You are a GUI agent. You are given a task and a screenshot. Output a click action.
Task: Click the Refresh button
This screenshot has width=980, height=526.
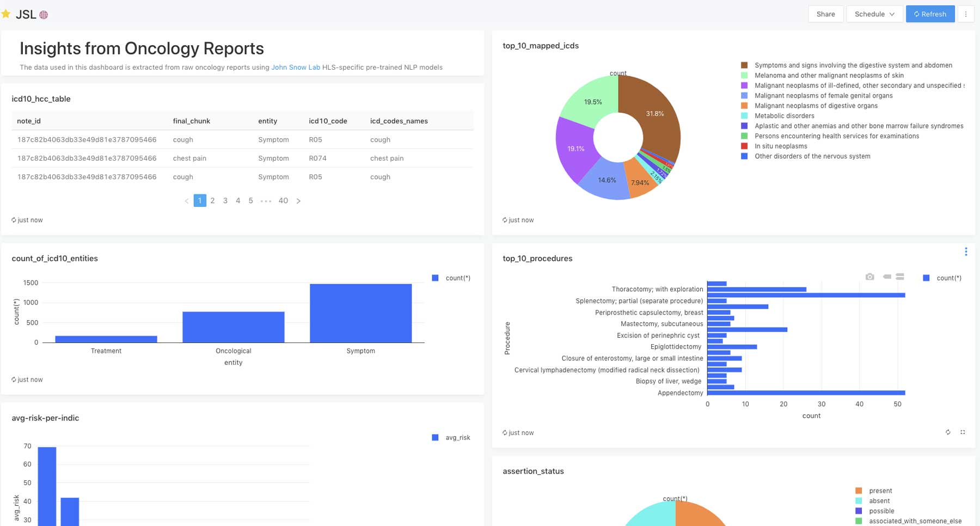pos(930,14)
